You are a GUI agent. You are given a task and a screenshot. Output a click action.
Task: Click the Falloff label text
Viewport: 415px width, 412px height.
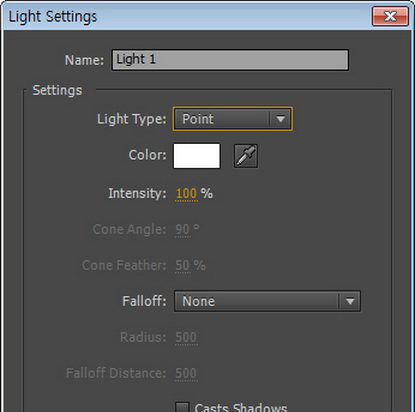tap(144, 301)
